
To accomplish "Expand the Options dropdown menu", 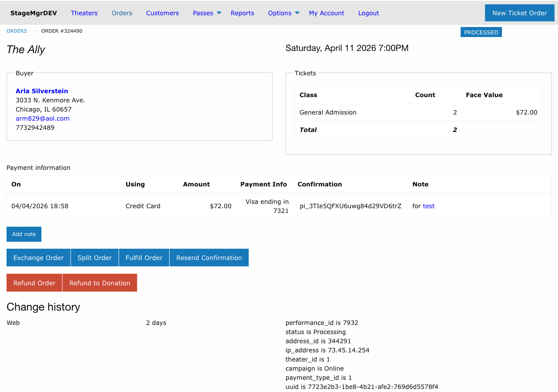I will coord(284,13).
